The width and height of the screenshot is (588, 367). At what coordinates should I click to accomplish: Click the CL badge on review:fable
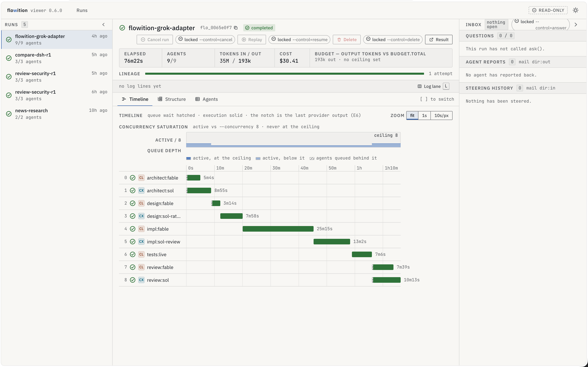(x=141, y=267)
